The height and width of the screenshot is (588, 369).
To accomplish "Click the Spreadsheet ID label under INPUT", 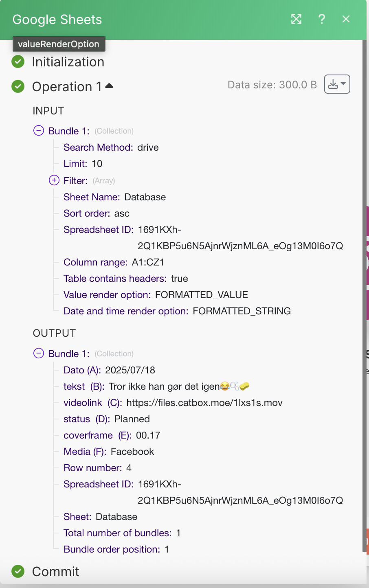I will point(98,230).
